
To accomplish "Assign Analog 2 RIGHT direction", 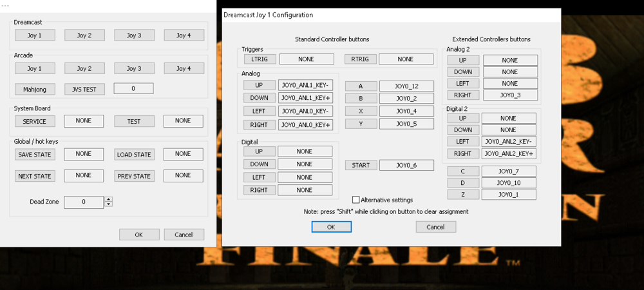I will [x=463, y=95].
